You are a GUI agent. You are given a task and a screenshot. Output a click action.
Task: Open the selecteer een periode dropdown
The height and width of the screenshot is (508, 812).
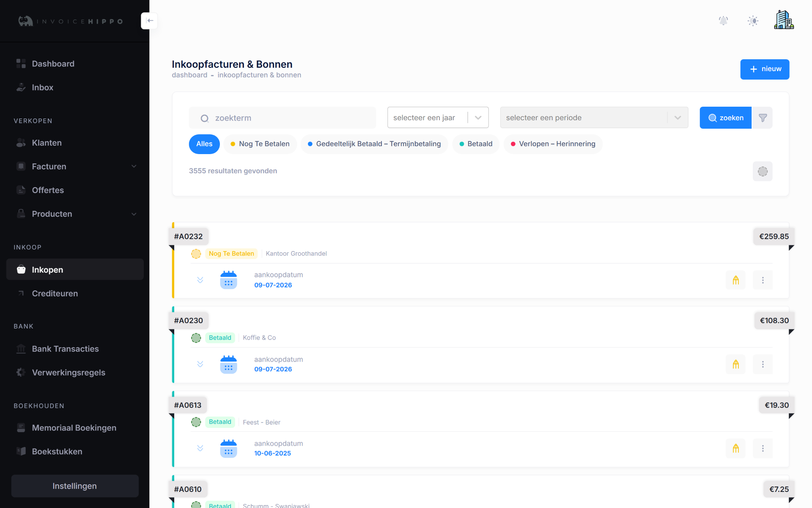click(594, 118)
